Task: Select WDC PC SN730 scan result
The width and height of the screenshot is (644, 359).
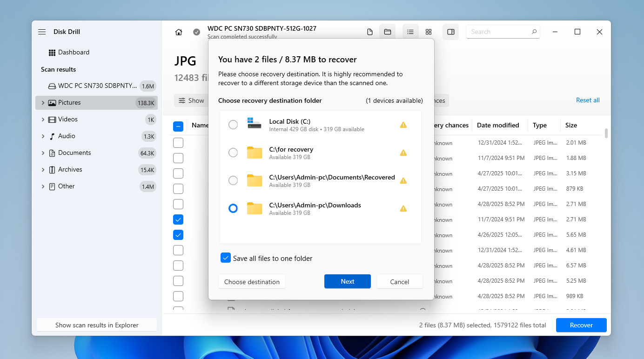Action: pyautogui.click(x=96, y=86)
